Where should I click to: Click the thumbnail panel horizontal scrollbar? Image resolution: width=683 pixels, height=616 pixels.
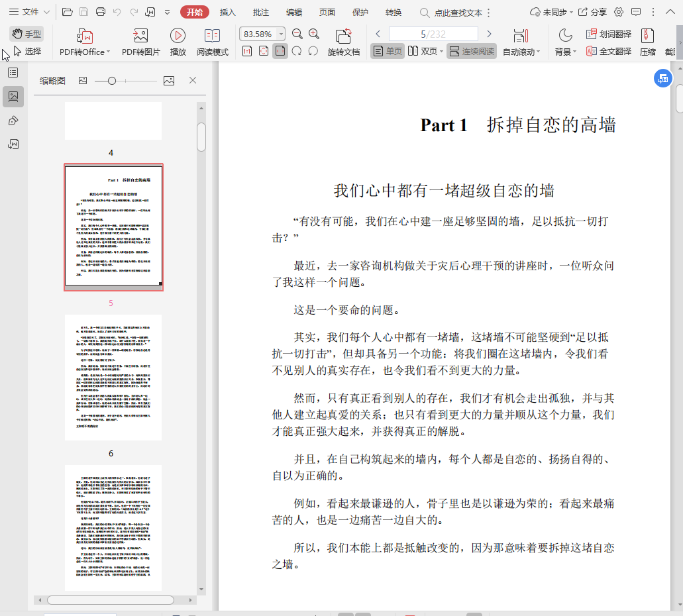coord(111,600)
